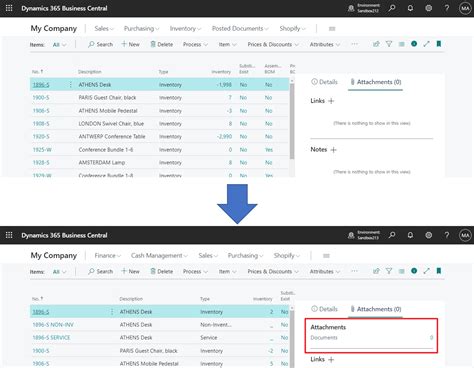
Task: Open item link 1908-S
Action: tap(41, 124)
